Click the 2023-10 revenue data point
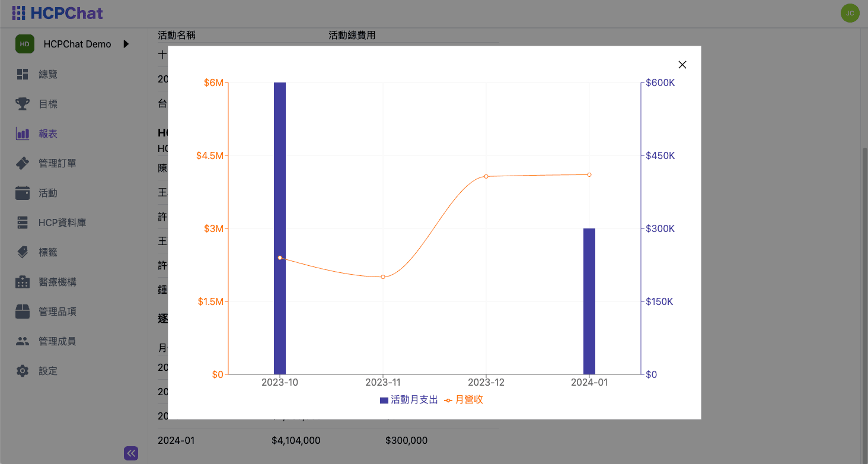 coord(280,258)
